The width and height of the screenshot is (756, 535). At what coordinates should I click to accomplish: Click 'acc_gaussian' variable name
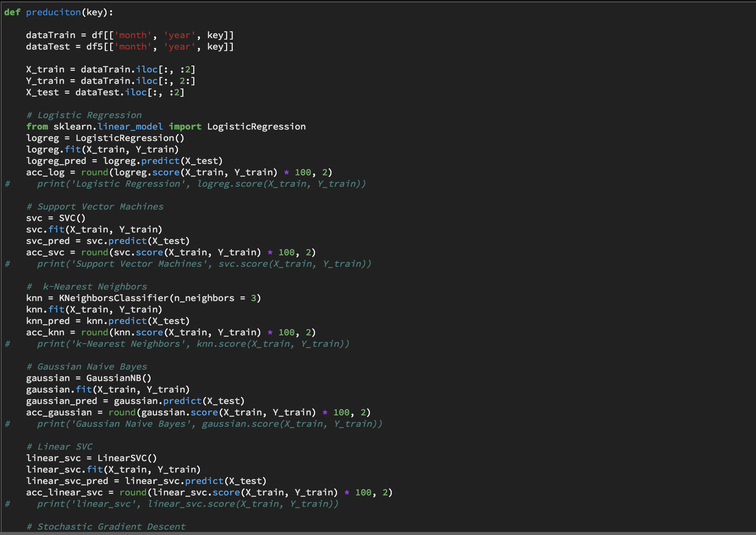59,412
